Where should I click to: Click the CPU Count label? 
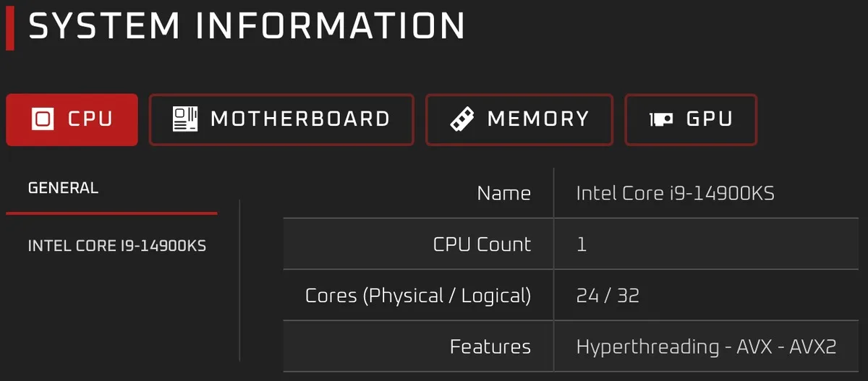click(x=482, y=244)
